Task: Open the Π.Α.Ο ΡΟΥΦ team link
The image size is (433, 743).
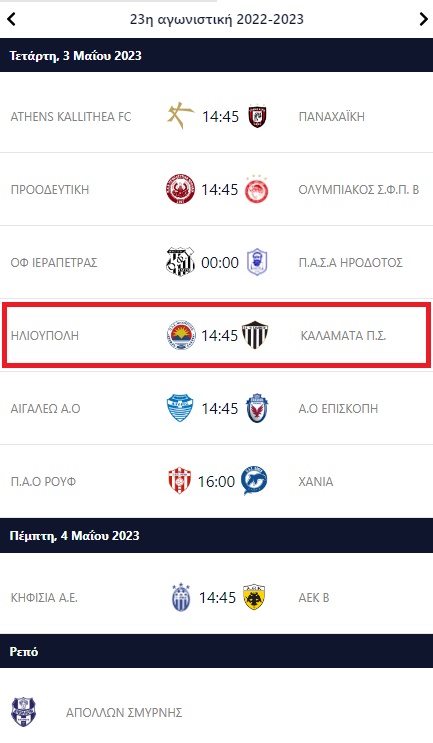Action: coord(43,481)
